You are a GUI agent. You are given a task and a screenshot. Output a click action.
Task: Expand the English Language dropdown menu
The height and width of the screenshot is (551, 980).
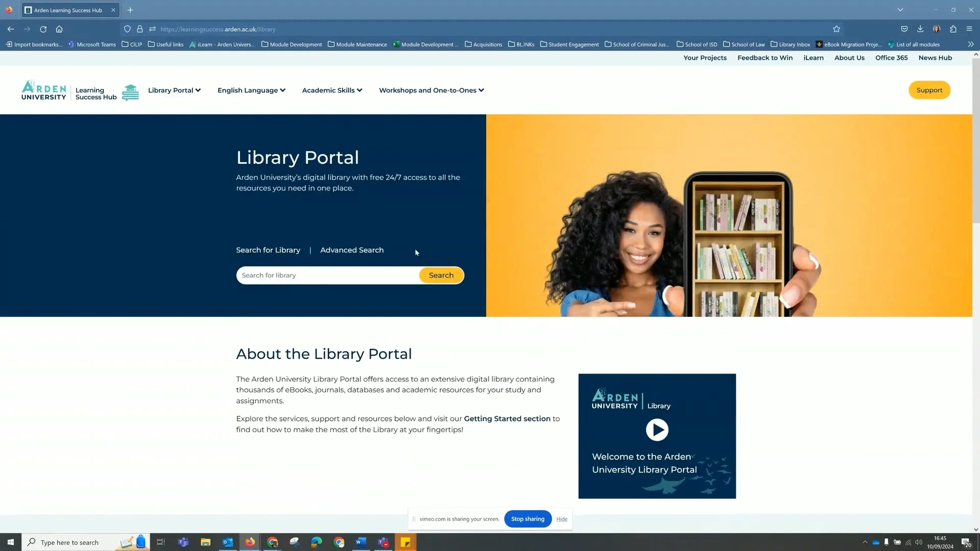251,90
